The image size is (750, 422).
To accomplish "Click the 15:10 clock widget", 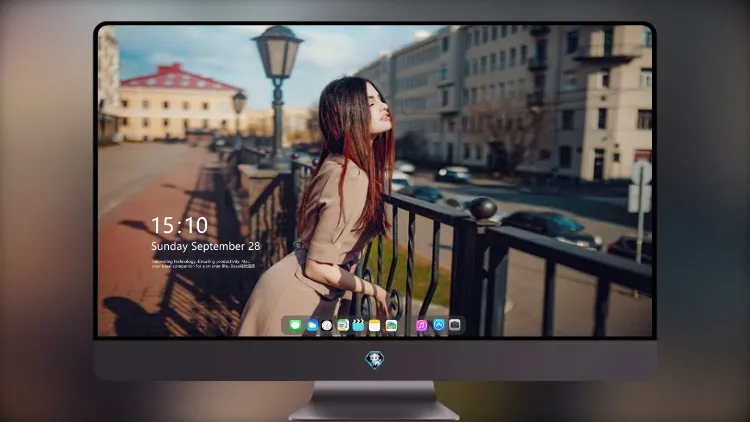I will tap(179, 225).
